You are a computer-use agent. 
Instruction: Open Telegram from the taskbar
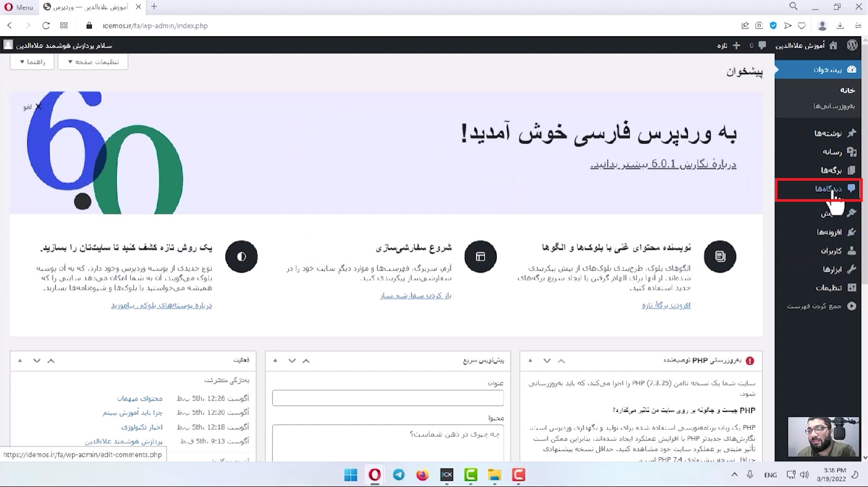coord(399,475)
